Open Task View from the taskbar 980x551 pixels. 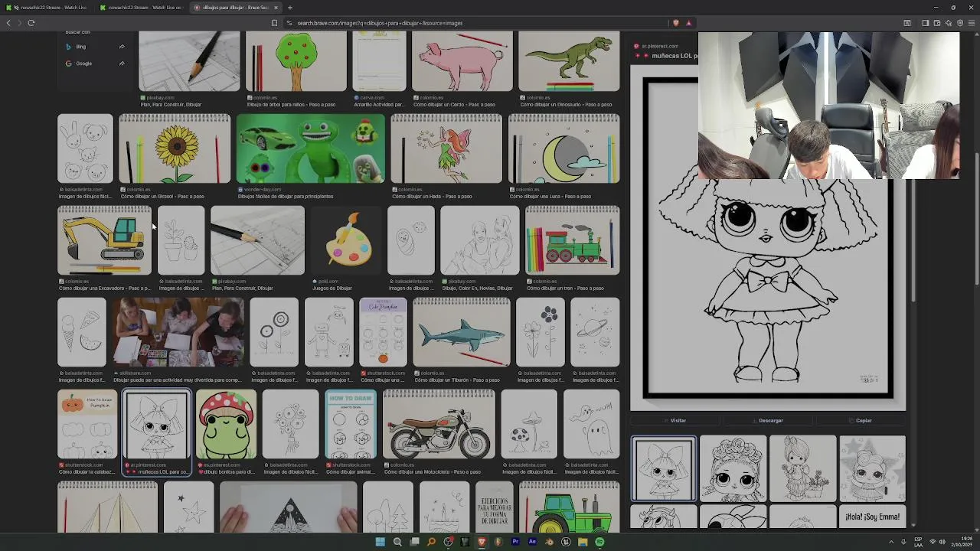click(414, 542)
